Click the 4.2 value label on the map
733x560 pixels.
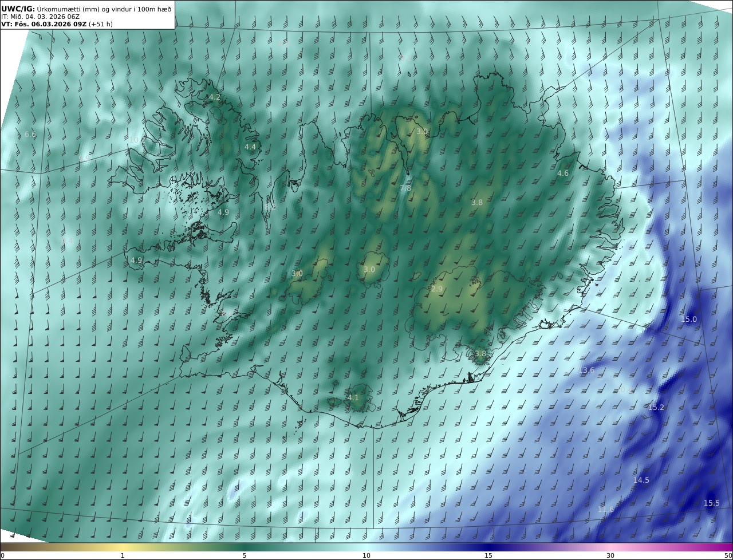pos(215,97)
